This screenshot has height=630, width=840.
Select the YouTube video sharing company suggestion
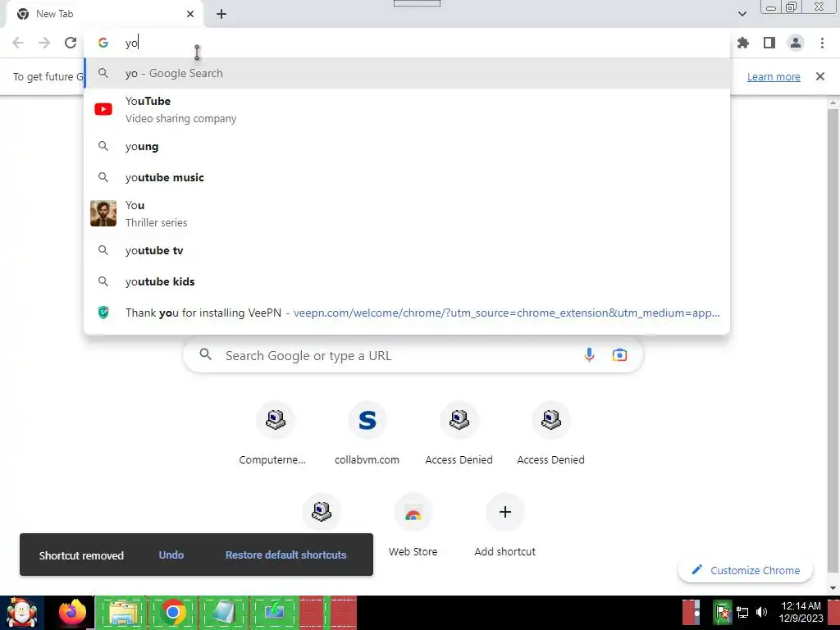tap(407, 109)
